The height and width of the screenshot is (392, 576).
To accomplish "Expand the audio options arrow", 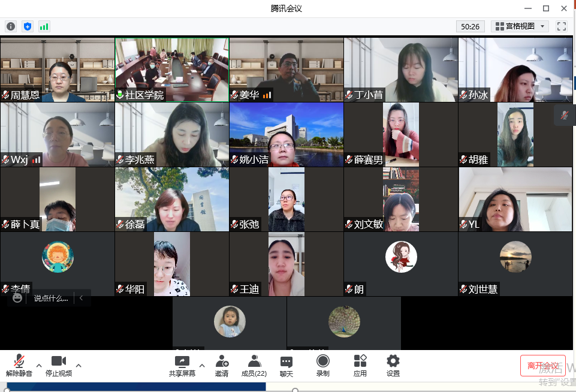I will 39,365.
